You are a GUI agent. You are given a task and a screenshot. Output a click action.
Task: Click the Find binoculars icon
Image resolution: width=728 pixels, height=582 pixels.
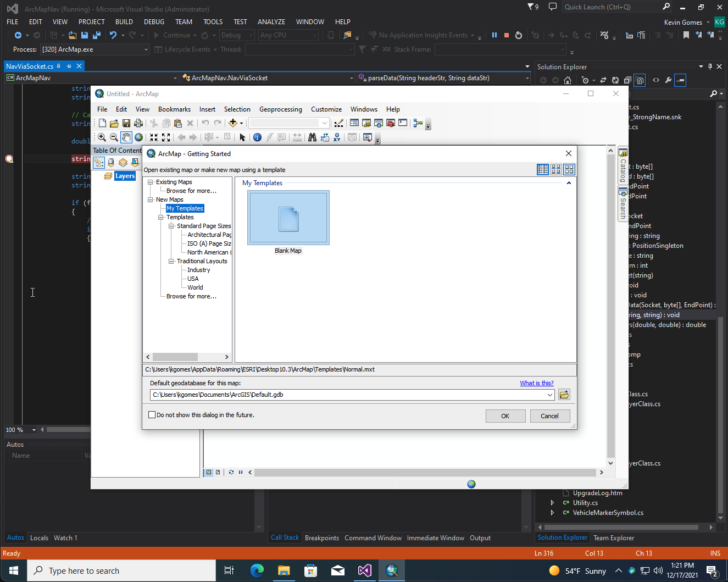(312, 137)
